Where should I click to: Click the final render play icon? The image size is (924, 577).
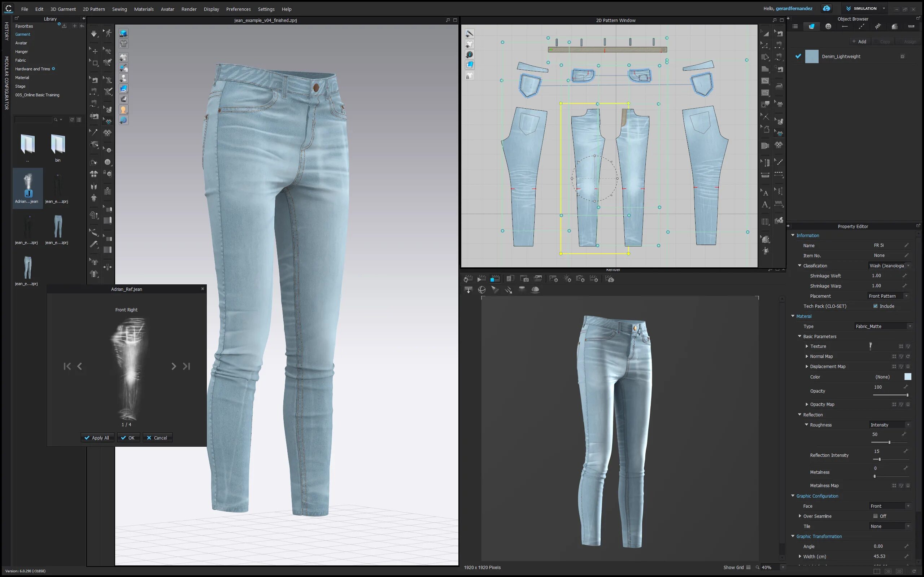pos(481,279)
